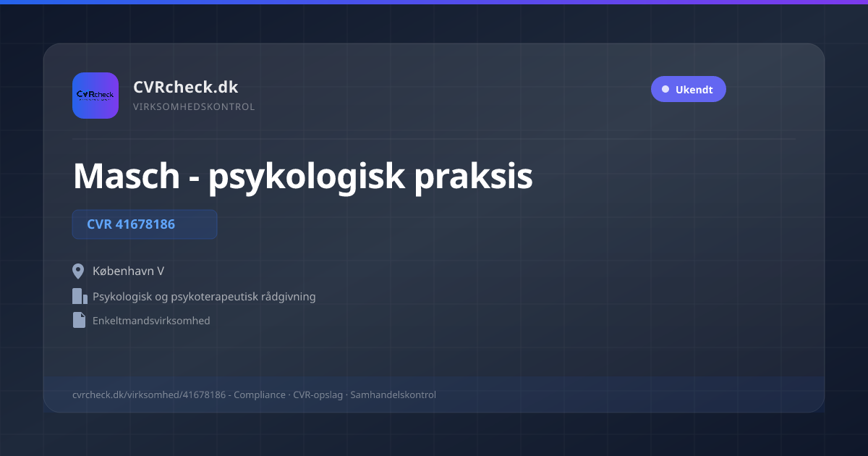Click the Enkeltmandsvirksomhed company type text
Image resolution: width=868 pixels, height=456 pixels.
pos(151,320)
